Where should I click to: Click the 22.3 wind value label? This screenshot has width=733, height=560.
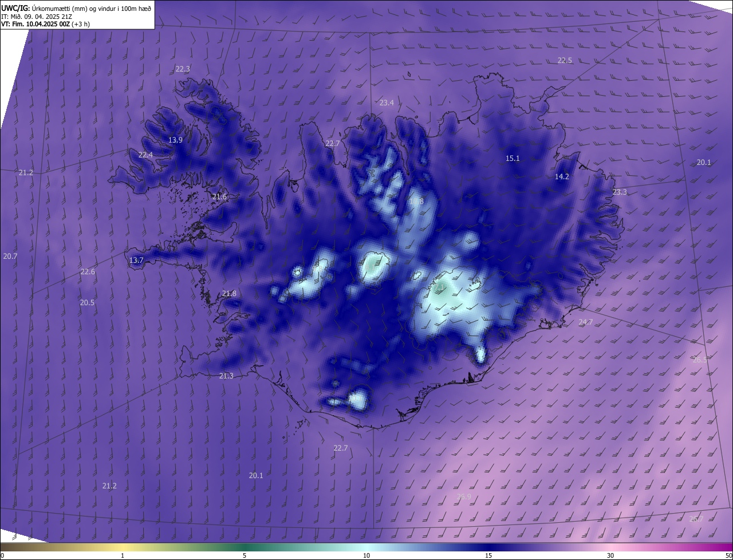(183, 69)
